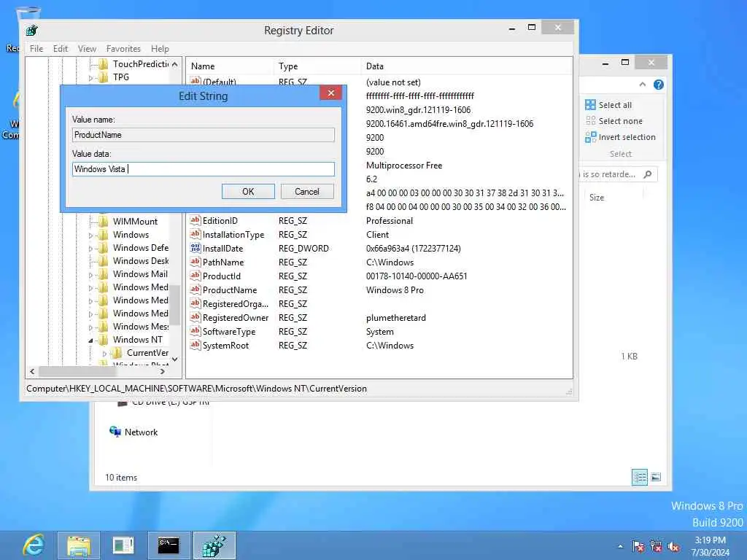Expand the TPG tree node

(x=90, y=77)
